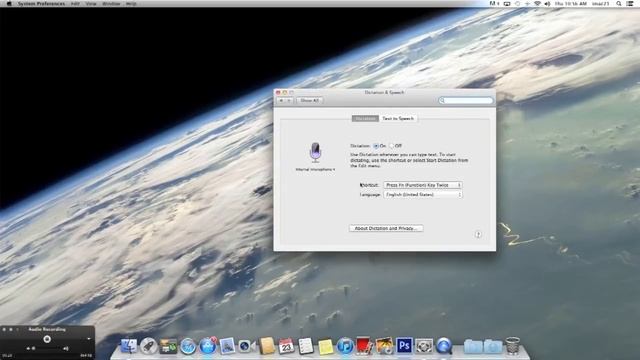Screen dimensions: 640x360
Task: Open the second blue dock folder
Action: (493, 347)
